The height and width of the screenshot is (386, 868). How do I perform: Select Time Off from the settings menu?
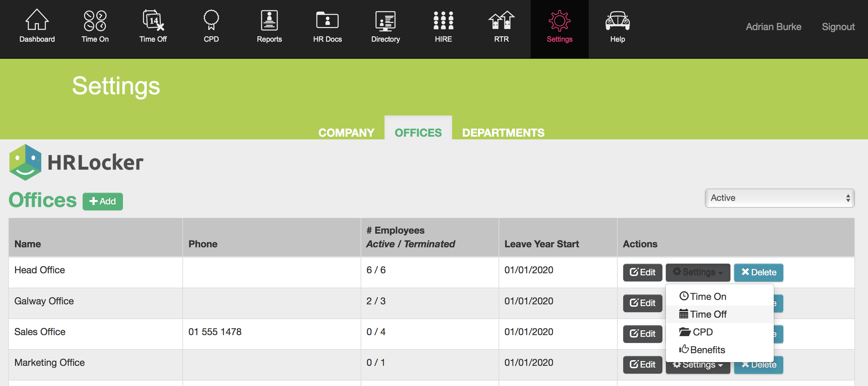(x=708, y=314)
